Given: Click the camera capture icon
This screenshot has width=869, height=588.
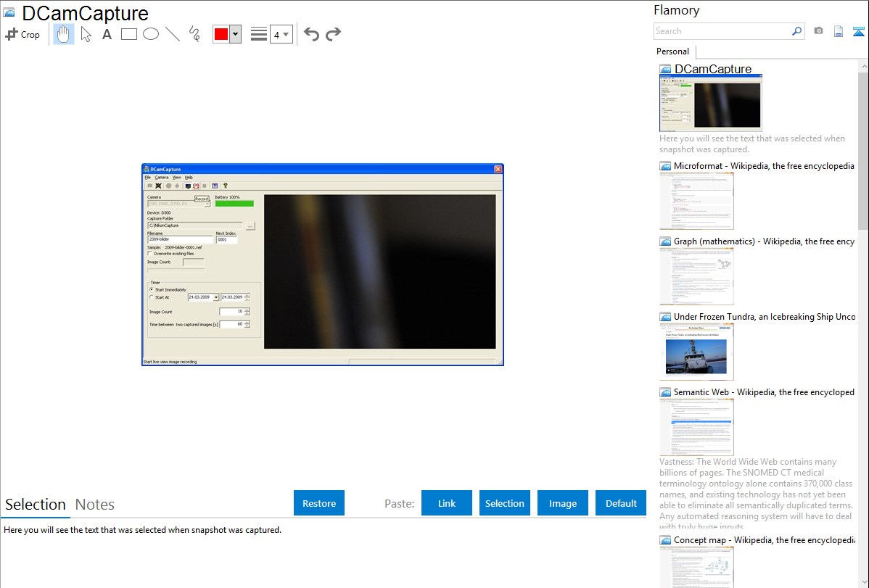Looking at the screenshot, I should point(818,31).
